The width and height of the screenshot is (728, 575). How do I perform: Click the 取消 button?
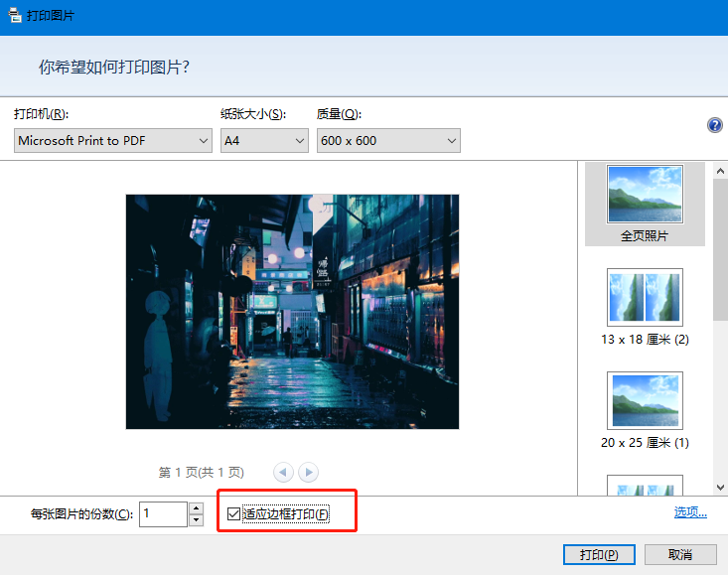pos(680,554)
